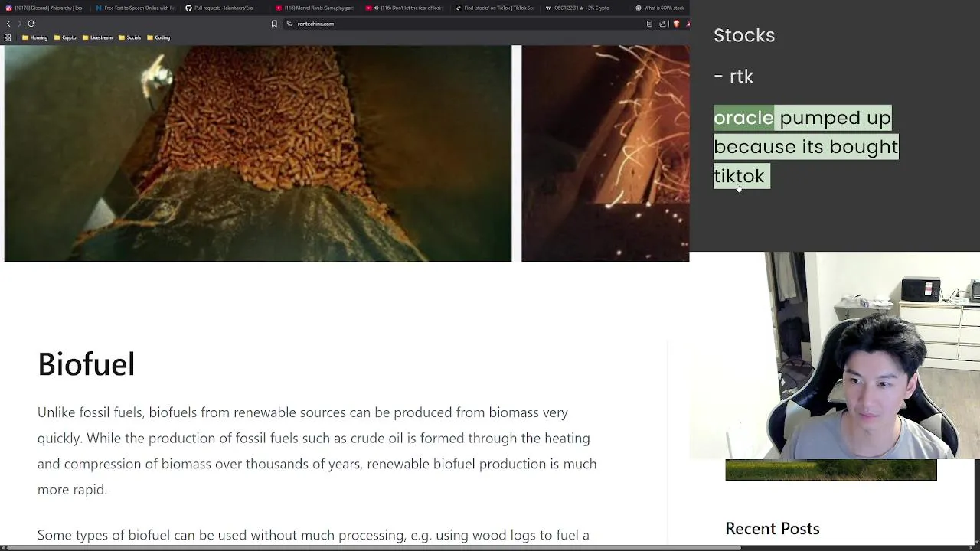Click the browser forward arrow
The height and width of the screenshot is (551, 980).
pos(20,24)
